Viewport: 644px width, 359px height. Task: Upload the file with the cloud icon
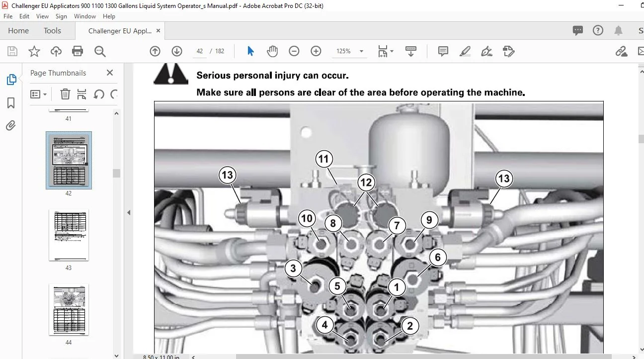[56, 51]
